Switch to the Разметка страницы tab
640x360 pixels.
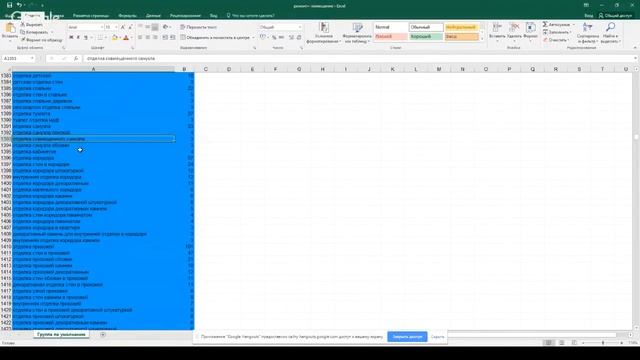91,16
